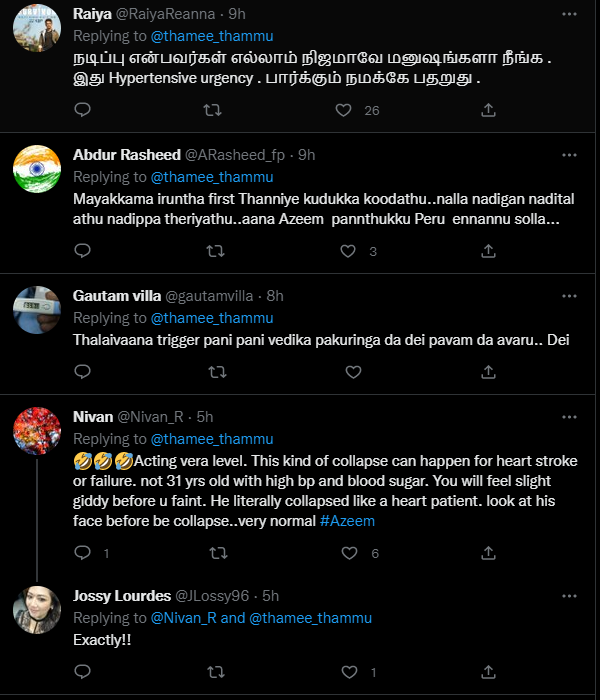Like Abdur Rasheed's tweet

(345, 251)
